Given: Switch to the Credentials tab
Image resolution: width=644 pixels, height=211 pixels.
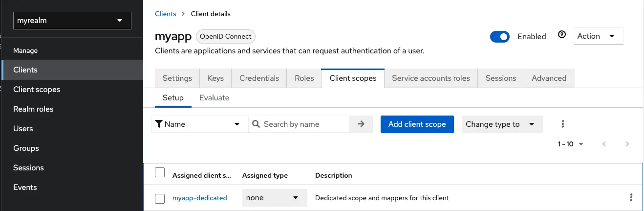Looking at the screenshot, I should (x=259, y=78).
